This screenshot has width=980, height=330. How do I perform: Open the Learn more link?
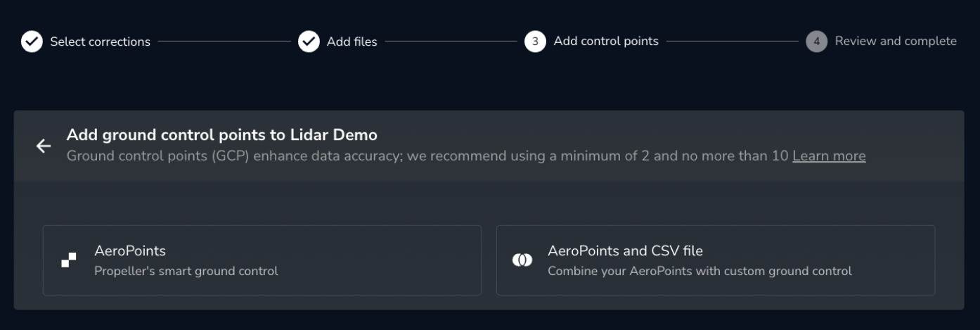(829, 156)
